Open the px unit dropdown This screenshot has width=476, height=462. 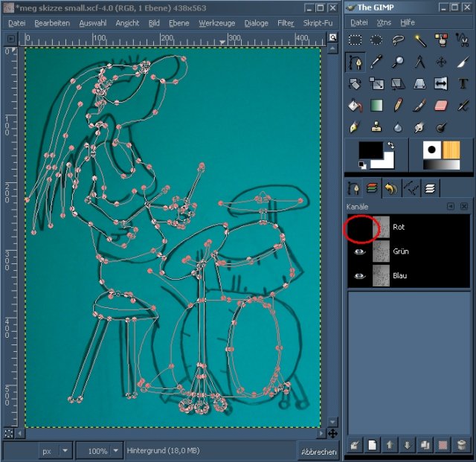[56, 451]
